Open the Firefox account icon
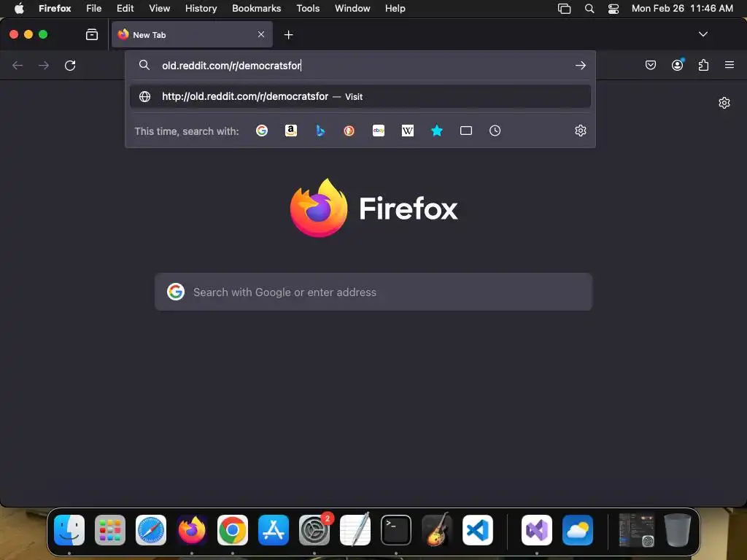This screenshot has width=747, height=560. click(x=678, y=65)
